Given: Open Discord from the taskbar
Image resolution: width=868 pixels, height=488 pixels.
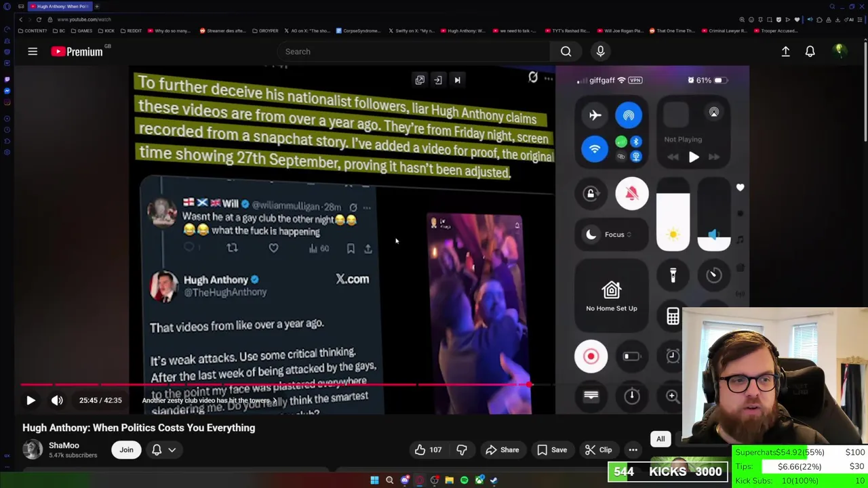Looking at the screenshot, I should click(405, 480).
